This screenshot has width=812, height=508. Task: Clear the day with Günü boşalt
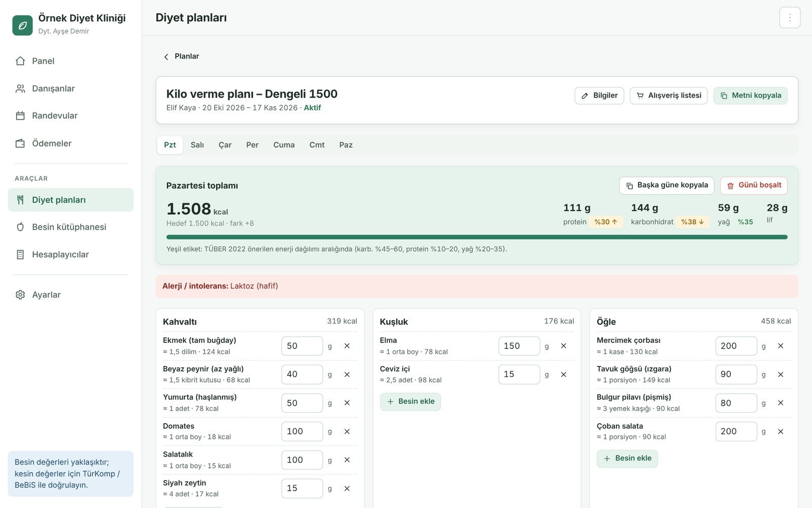(x=754, y=185)
